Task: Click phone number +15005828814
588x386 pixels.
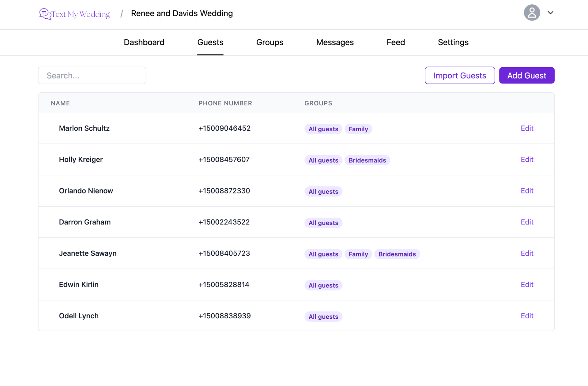Action: (x=224, y=284)
